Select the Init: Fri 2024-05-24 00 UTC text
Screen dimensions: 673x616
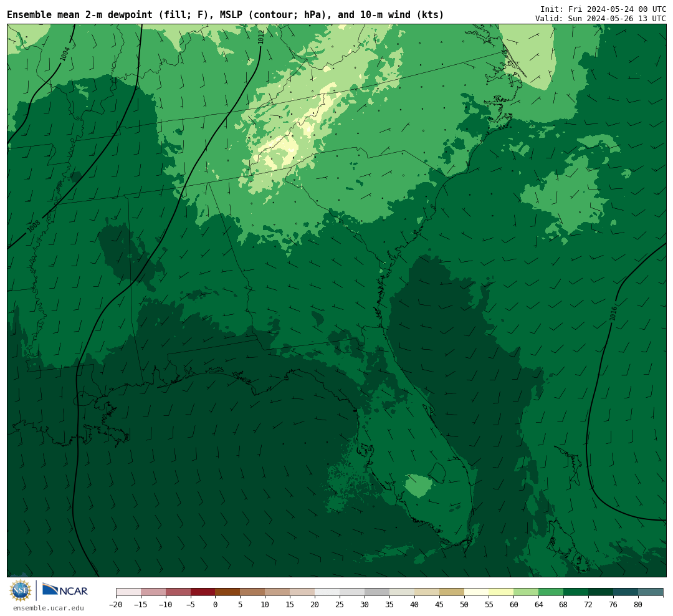click(603, 9)
